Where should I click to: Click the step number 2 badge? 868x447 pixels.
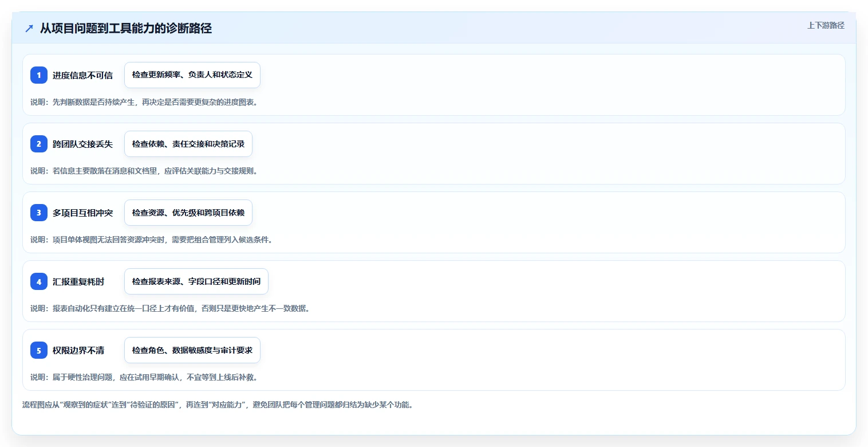[x=39, y=144]
